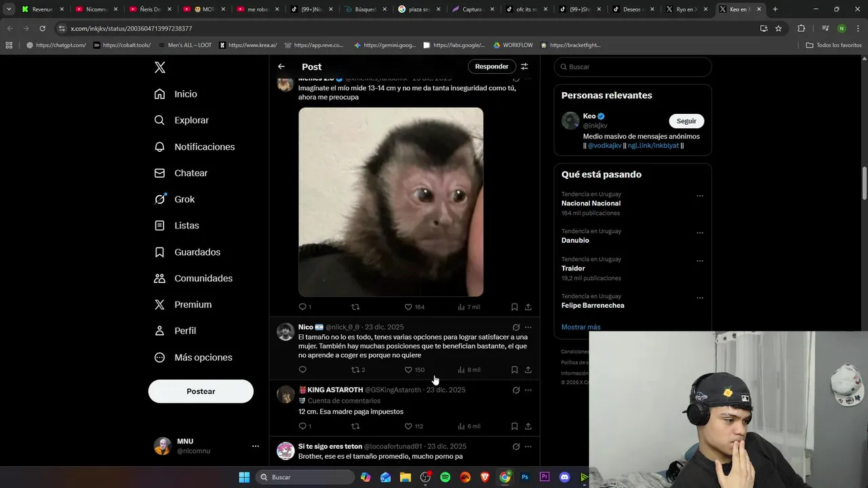868x488 pixels.
Task: Switch to Ryo en X tab
Action: pos(686,9)
